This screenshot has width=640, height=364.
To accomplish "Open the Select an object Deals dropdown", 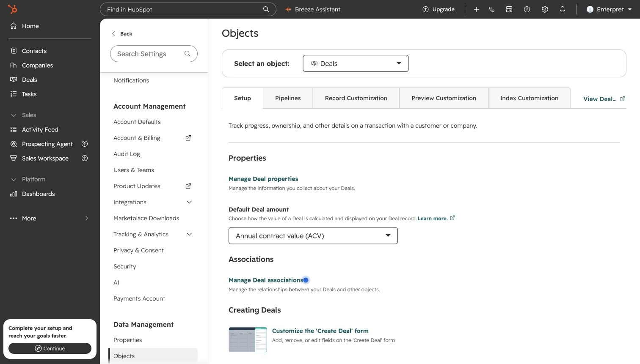I will 356,63.
